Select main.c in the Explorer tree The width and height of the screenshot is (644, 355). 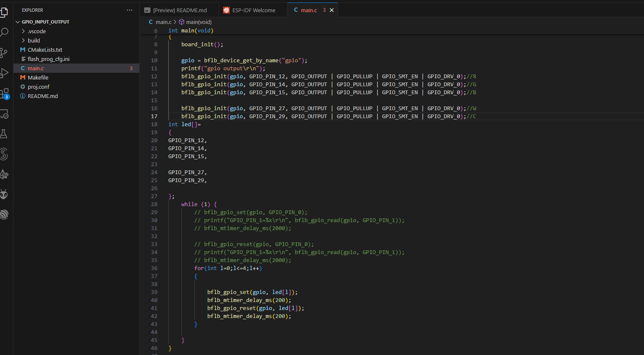pyautogui.click(x=76, y=68)
